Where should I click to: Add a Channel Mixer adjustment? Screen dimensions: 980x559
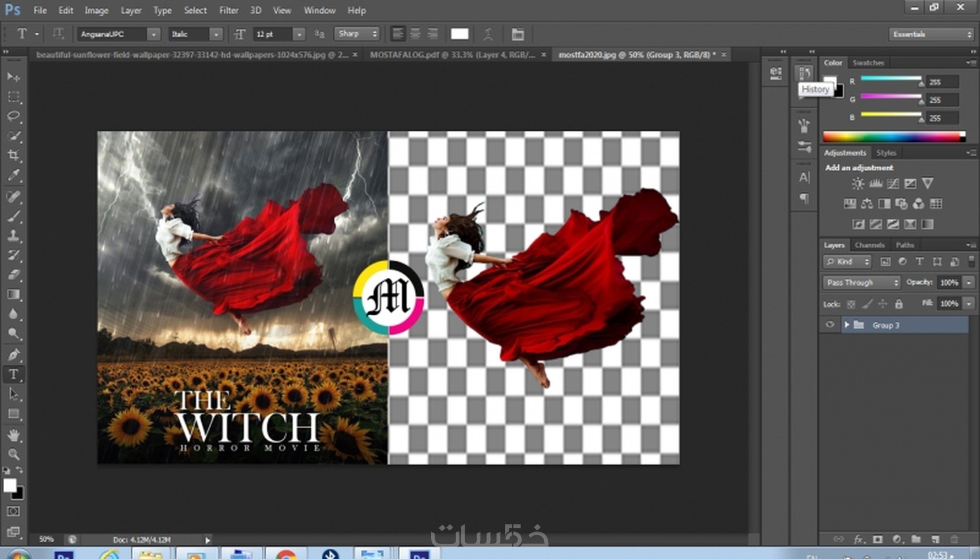tap(919, 203)
